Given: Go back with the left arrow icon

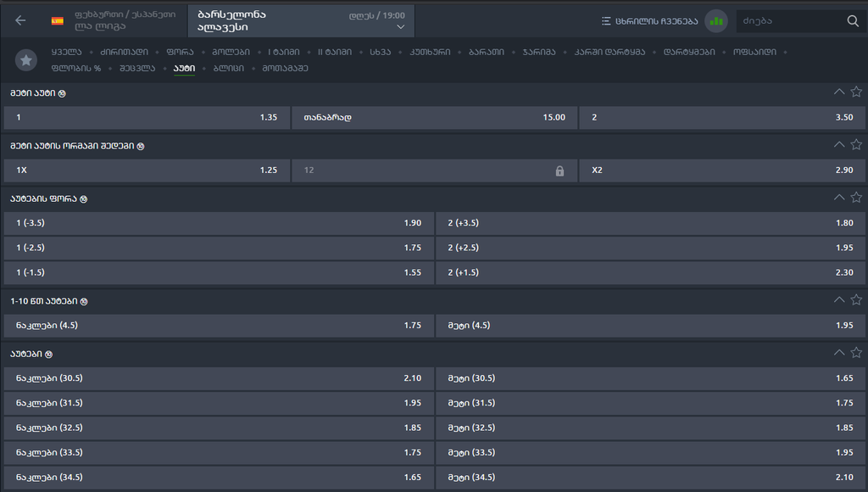Looking at the screenshot, I should tap(20, 20).
